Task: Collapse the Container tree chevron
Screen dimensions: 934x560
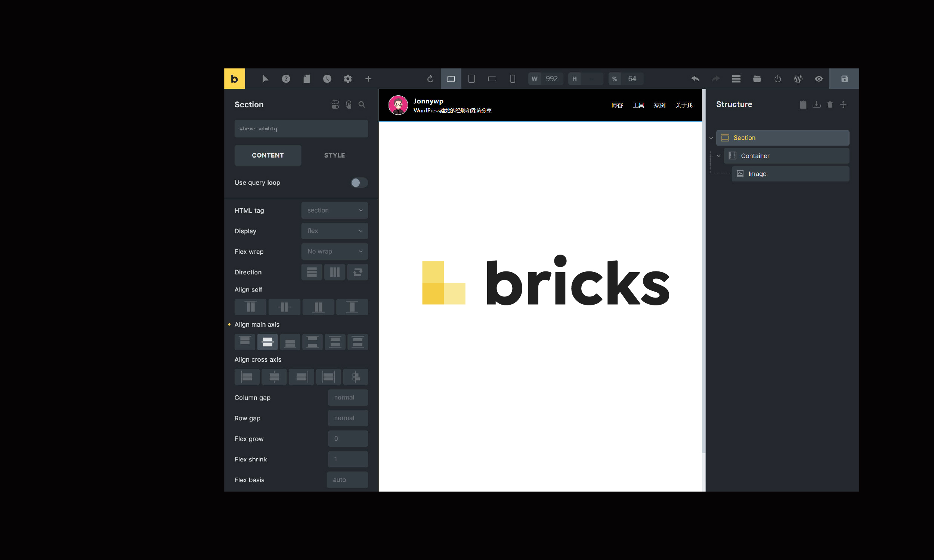Action: (719, 156)
